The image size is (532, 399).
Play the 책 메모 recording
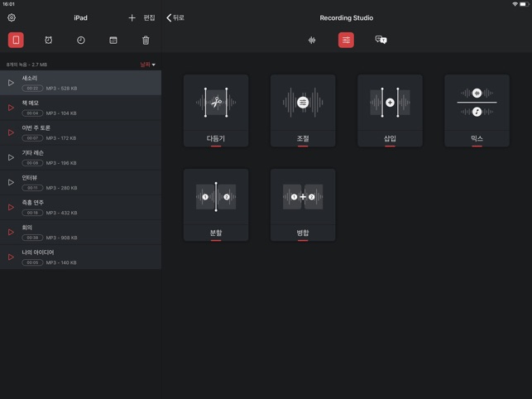(11, 108)
